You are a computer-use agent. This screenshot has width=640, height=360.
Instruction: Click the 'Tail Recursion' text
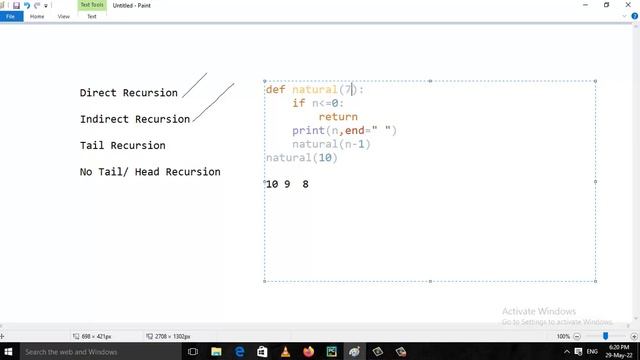coord(123,145)
